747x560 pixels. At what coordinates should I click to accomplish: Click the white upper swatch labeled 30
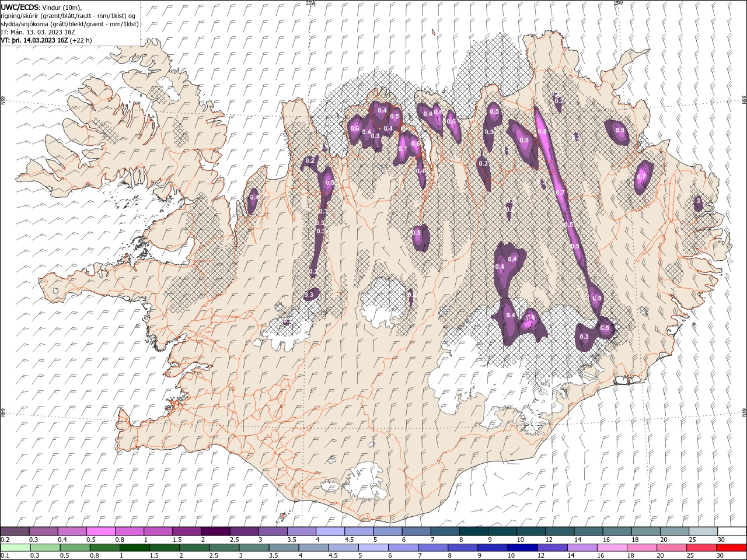pyautogui.click(x=731, y=531)
